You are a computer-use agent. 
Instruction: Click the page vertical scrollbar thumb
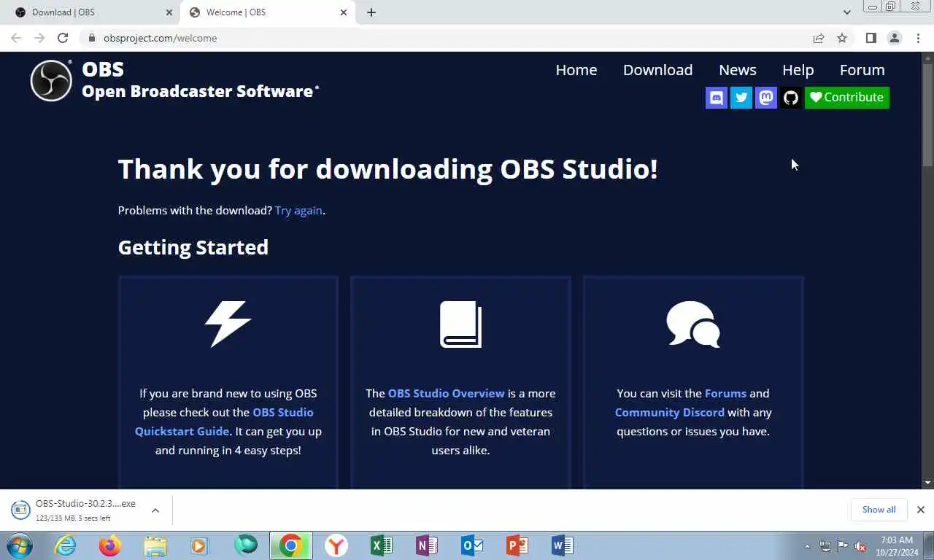pos(927,116)
